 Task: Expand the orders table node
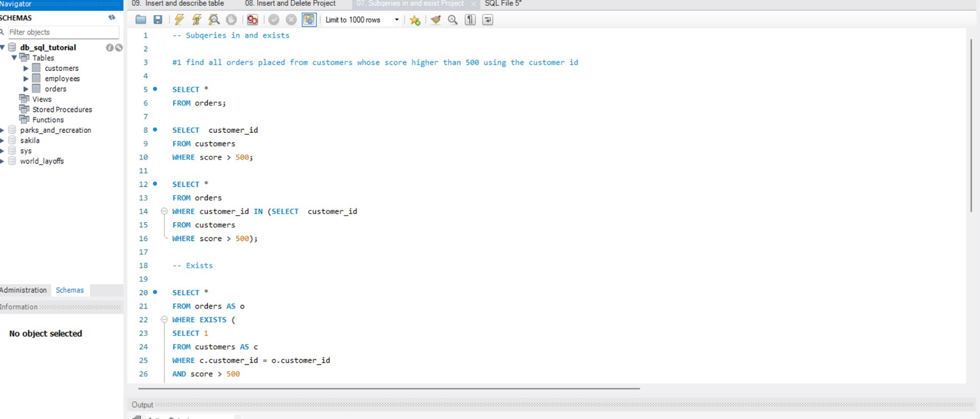26,89
